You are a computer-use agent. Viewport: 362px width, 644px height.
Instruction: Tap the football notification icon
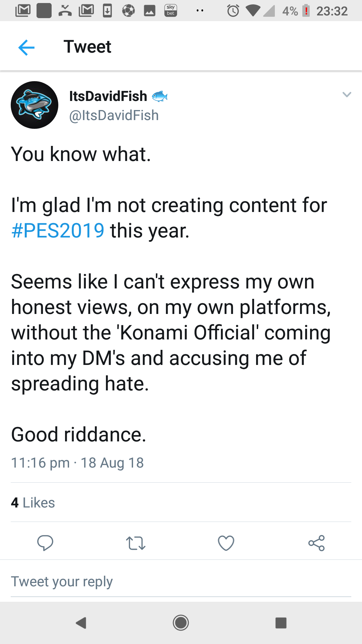click(x=128, y=11)
